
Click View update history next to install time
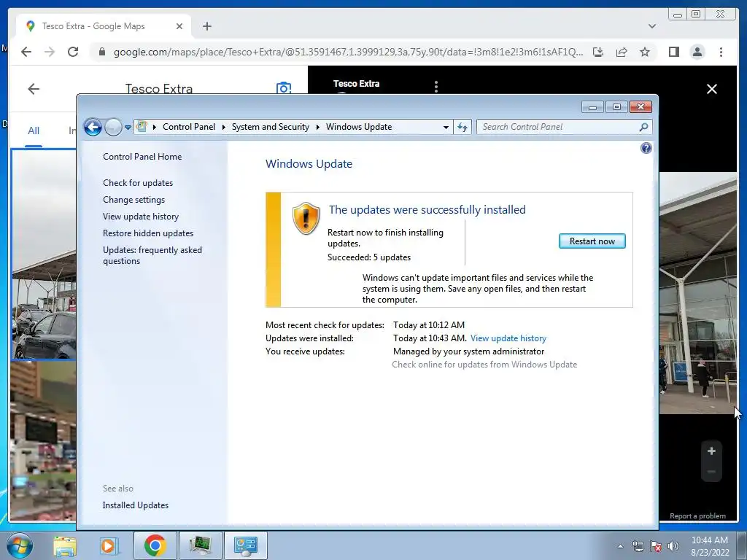tap(508, 338)
